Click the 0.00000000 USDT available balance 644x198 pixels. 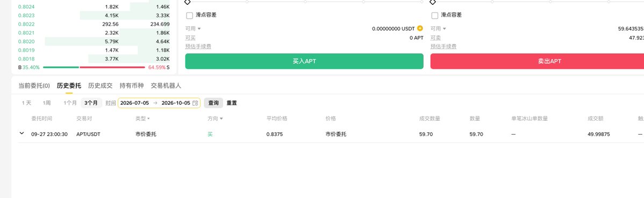[x=393, y=28]
